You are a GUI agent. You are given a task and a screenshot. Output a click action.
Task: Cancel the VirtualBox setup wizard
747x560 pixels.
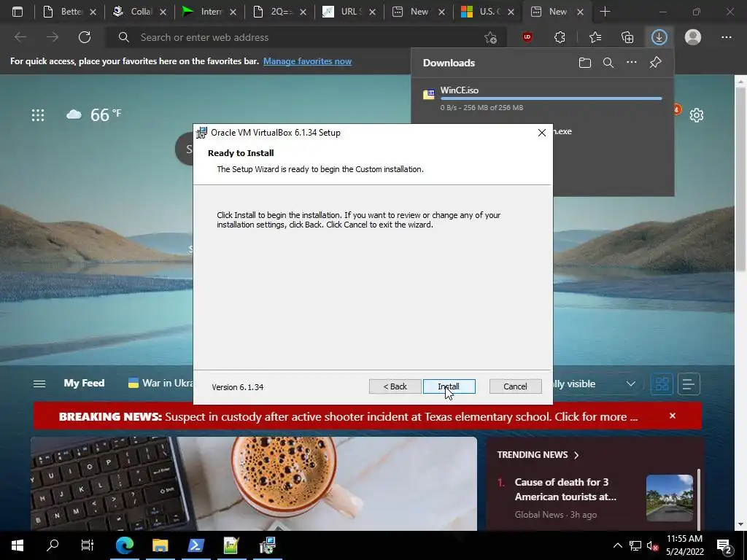tap(516, 386)
